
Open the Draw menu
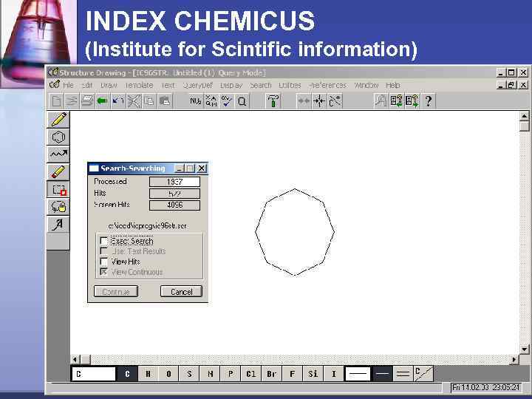(x=109, y=85)
